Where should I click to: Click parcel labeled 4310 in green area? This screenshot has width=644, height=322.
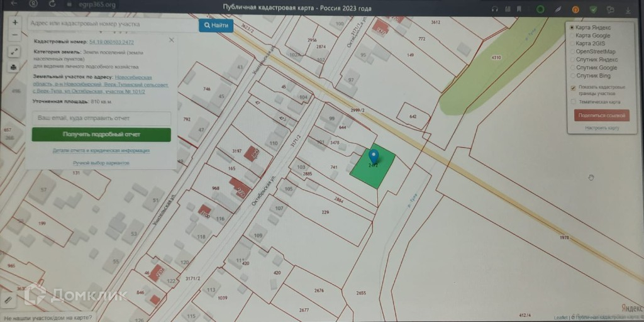pyautogui.click(x=496, y=57)
